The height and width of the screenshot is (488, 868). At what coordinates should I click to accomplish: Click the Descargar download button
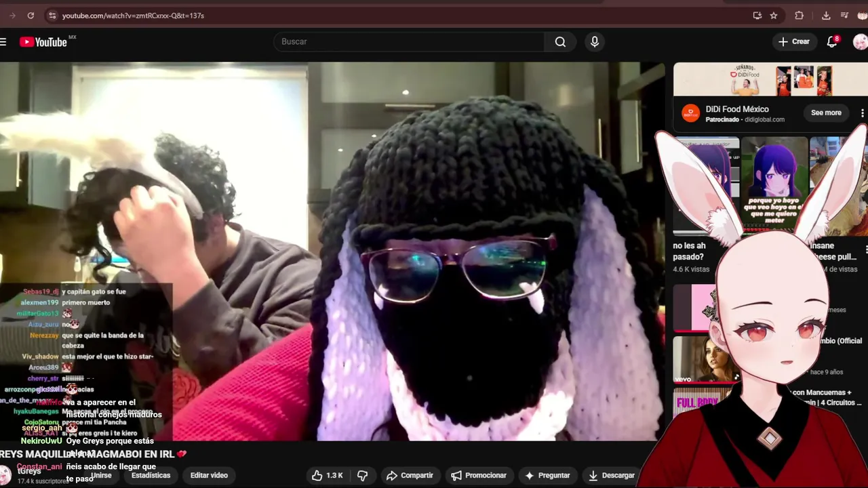click(611, 475)
